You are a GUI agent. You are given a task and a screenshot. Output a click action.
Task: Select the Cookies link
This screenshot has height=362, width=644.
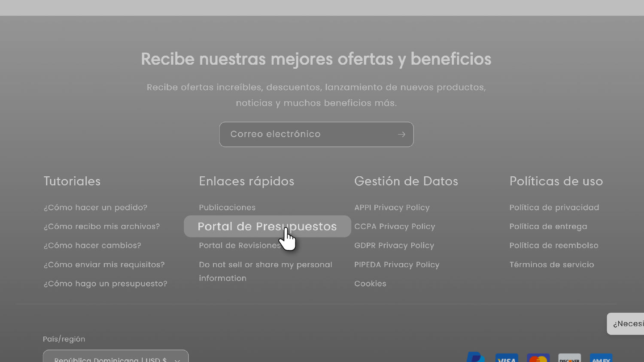(370, 284)
